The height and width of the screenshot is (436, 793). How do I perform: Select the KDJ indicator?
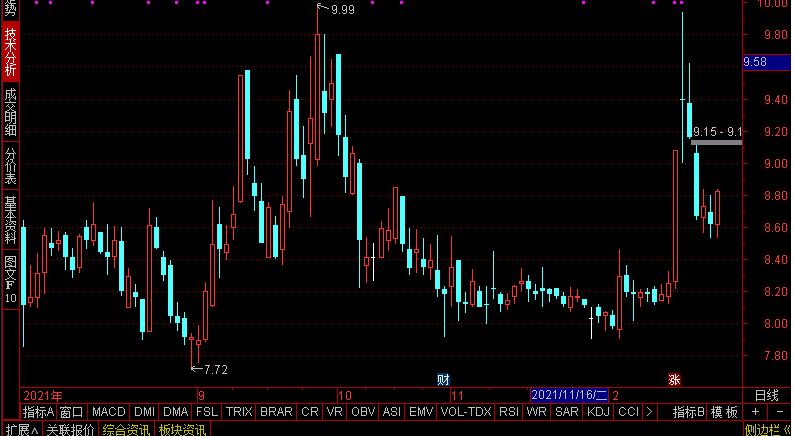pos(598,412)
